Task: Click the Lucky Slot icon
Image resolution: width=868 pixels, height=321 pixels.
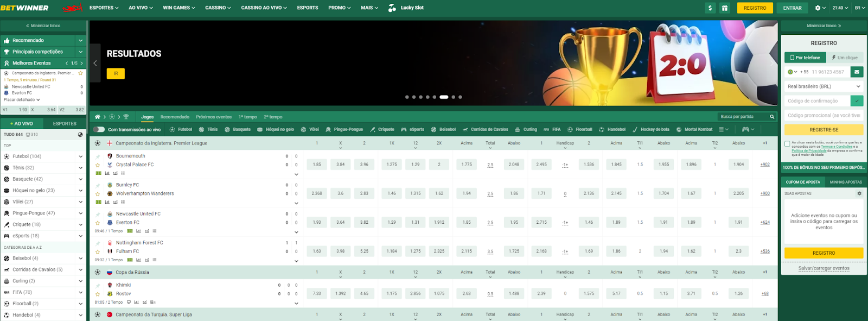Action: (x=392, y=8)
